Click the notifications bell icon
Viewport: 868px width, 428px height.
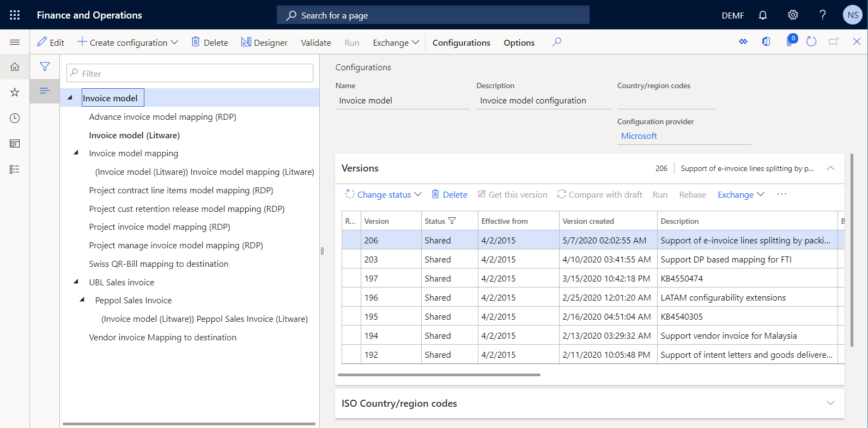(x=763, y=15)
